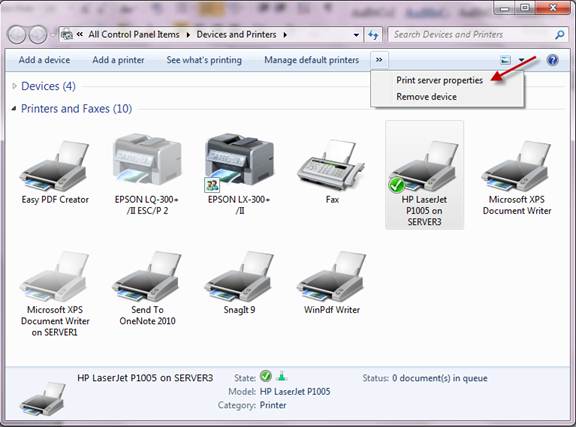Select the EPSON LQ-300+ /II ESC/P 2 printer
The image size is (576, 427).
(147, 173)
